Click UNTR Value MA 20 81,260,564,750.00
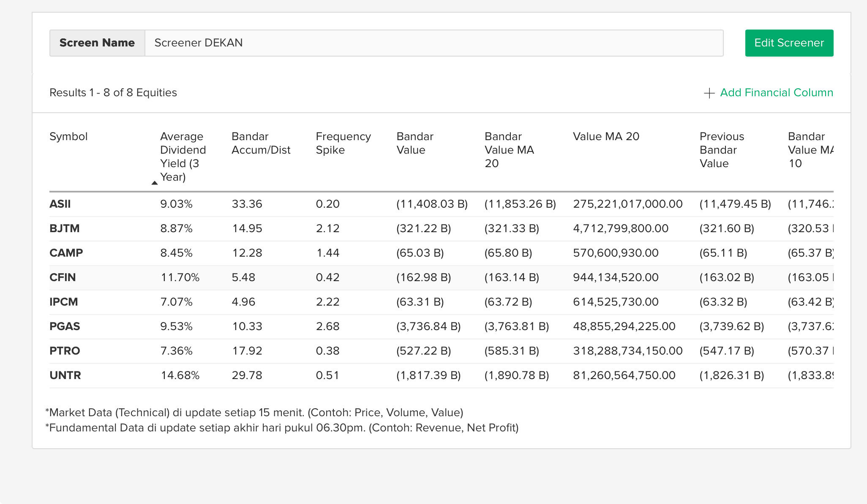This screenshot has height=504, width=867. pyautogui.click(x=624, y=375)
